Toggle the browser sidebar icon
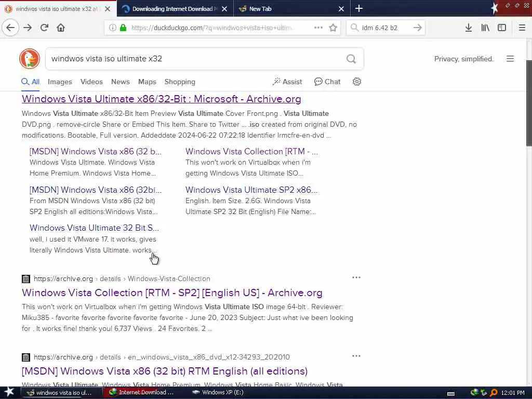This screenshot has height=399, width=532. point(502,28)
